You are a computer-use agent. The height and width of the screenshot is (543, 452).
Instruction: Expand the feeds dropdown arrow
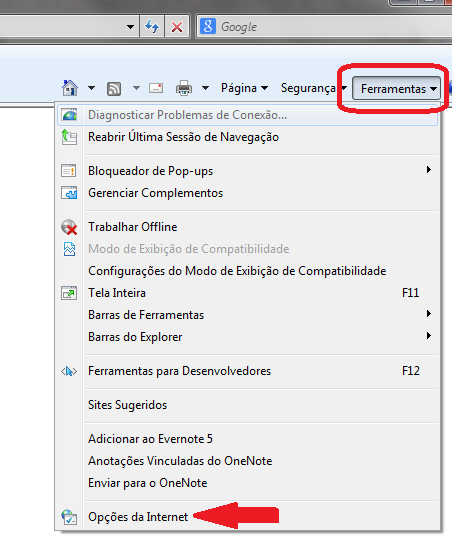click(x=136, y=88)
